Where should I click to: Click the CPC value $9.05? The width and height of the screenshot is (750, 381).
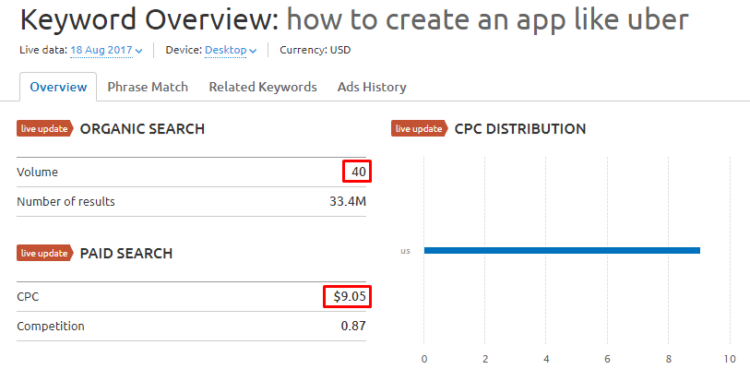click(350, 296)
